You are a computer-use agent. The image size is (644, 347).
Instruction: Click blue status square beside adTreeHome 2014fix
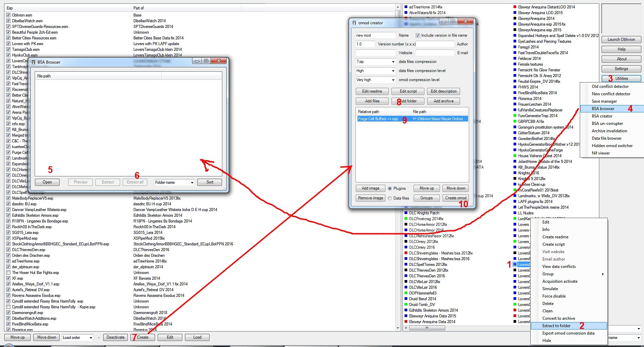(406, 7)
